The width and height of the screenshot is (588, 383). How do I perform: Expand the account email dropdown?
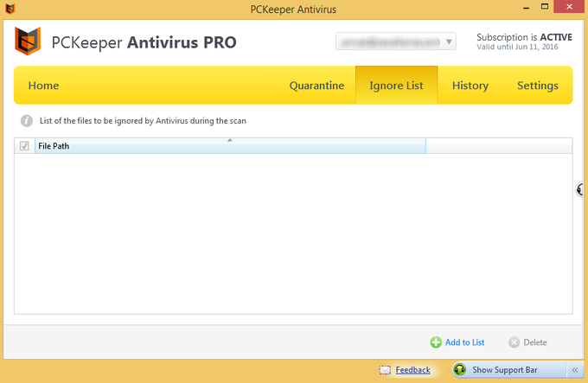click(x=396, y=41)
